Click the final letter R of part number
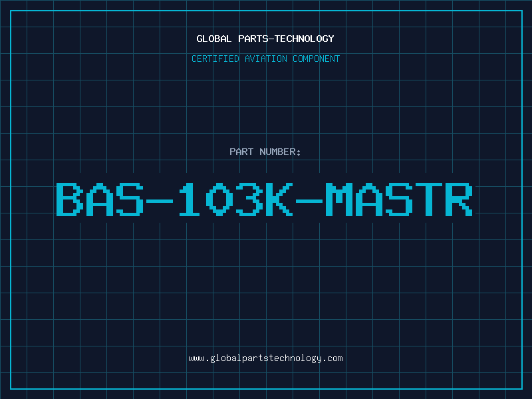 tap(459, 199)
